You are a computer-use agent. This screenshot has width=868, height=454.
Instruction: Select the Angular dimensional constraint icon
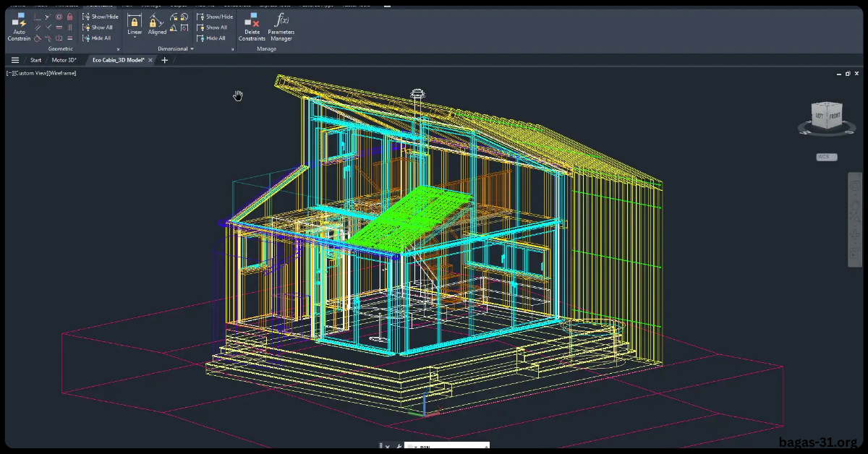pos(174,27)
